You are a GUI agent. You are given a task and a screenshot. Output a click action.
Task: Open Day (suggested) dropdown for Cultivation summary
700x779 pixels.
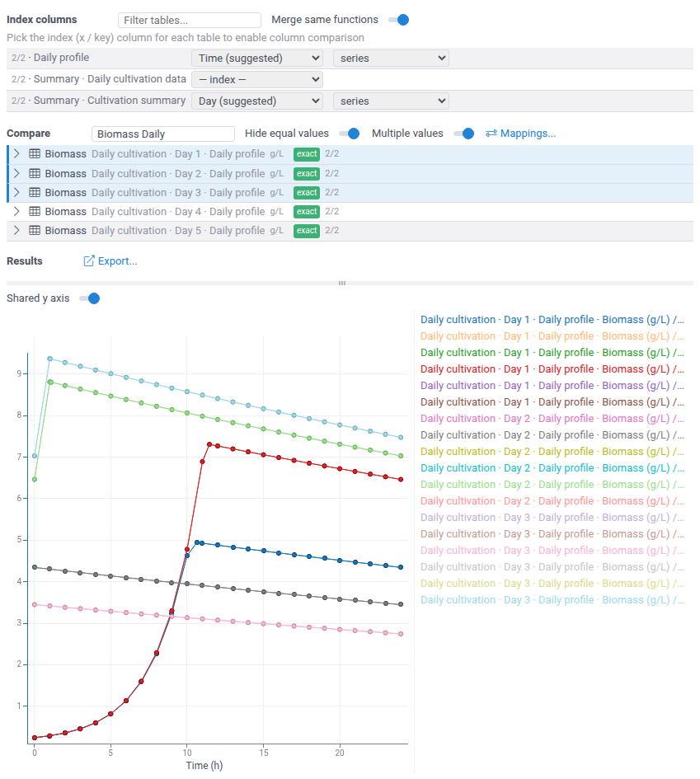pos(257,101)
